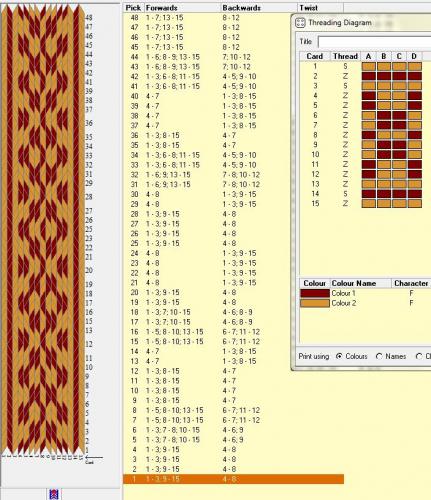This screenshot has width=431, height=500.
Task: Toggle thread direction Z for card 8
Action: pyautogui.click(x=345, y=135)
